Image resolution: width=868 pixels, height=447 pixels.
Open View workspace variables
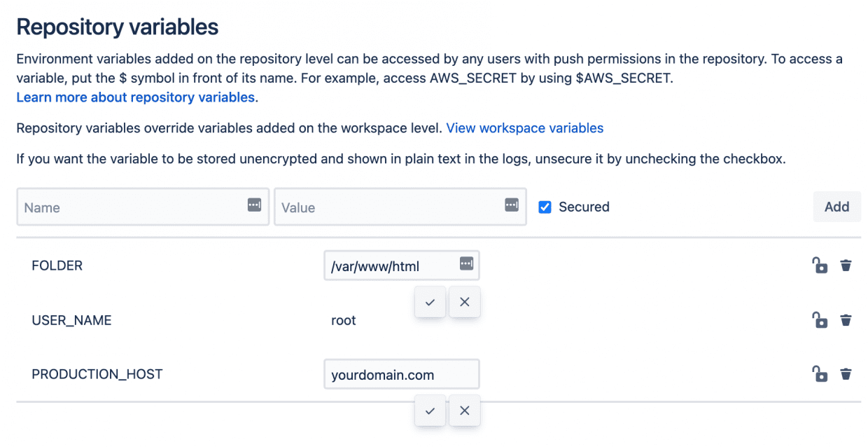(524, 128)
